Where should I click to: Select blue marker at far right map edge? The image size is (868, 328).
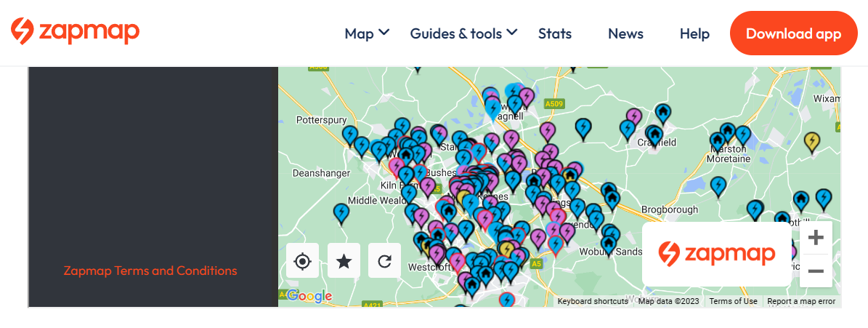(x=824, y=199)
